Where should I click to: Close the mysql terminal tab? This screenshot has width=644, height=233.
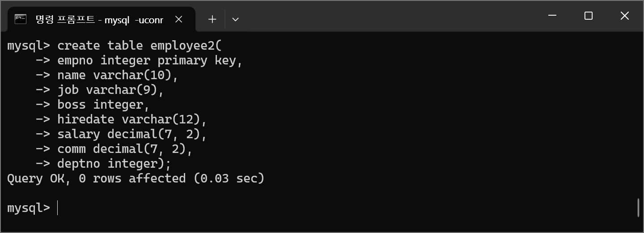178,19
